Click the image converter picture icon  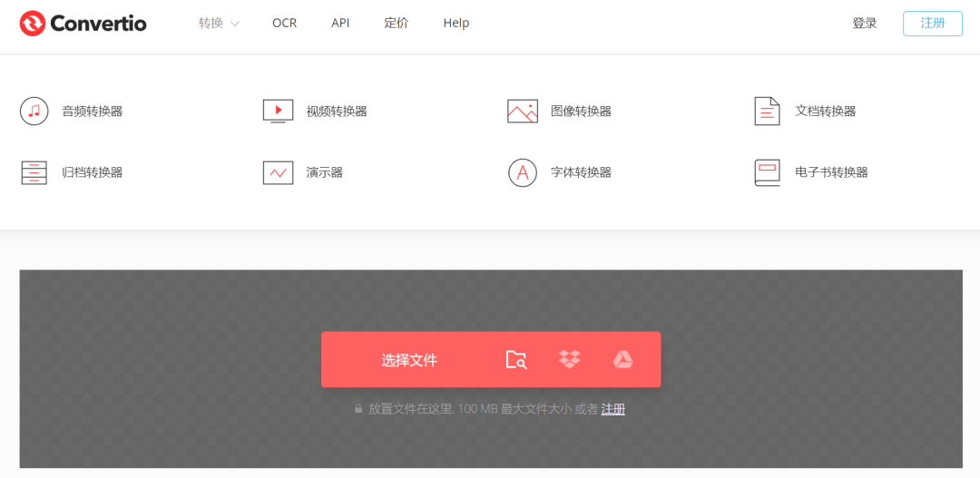click(522, 111)
